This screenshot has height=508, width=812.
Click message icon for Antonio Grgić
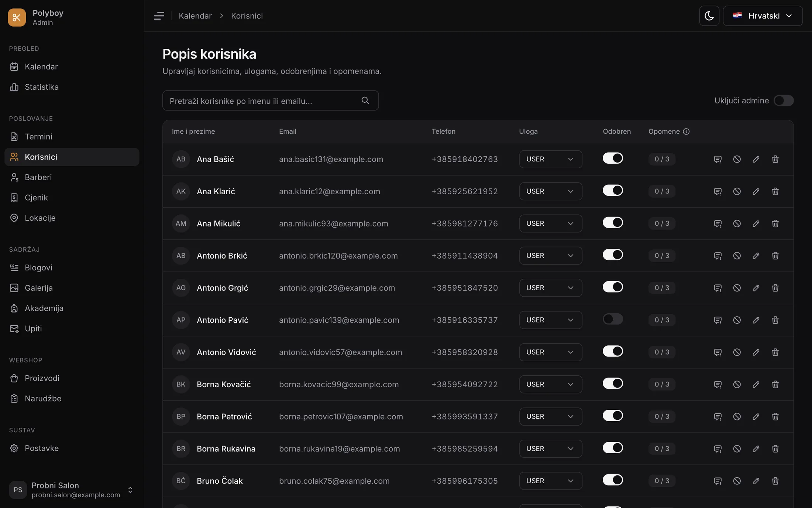coord(718,288)
